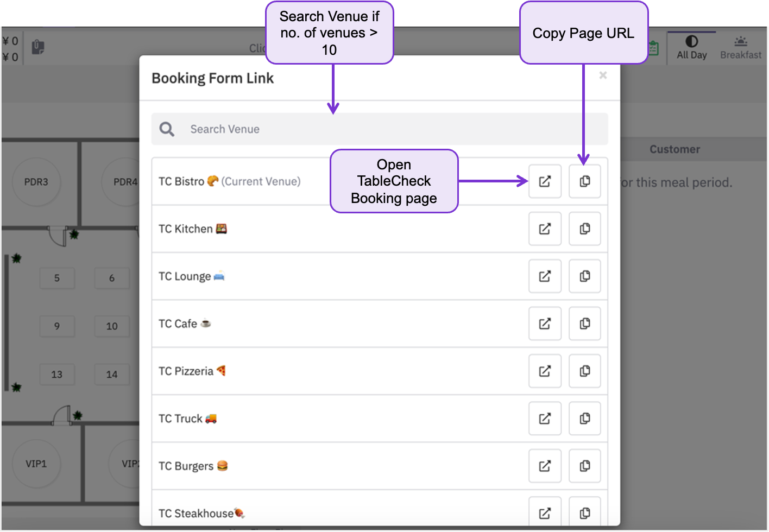Copy the TC Bistro page URL
Screen dimensions: 769x532
[585, 181]
